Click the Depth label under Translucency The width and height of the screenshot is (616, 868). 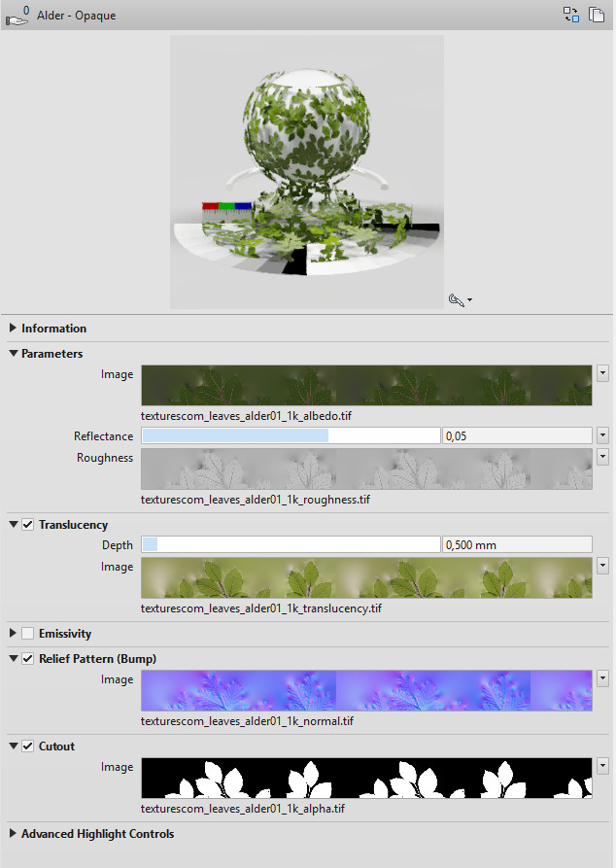[118, 545]
